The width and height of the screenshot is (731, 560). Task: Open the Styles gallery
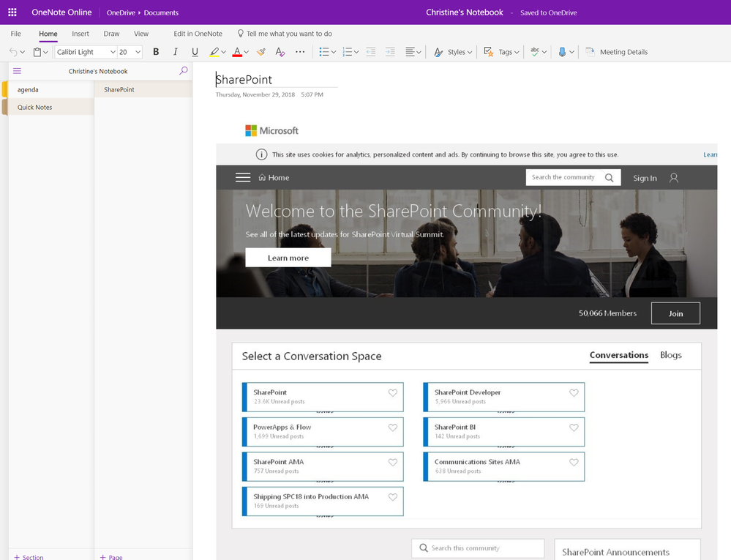pyautogui.click(x=453, y=52)
